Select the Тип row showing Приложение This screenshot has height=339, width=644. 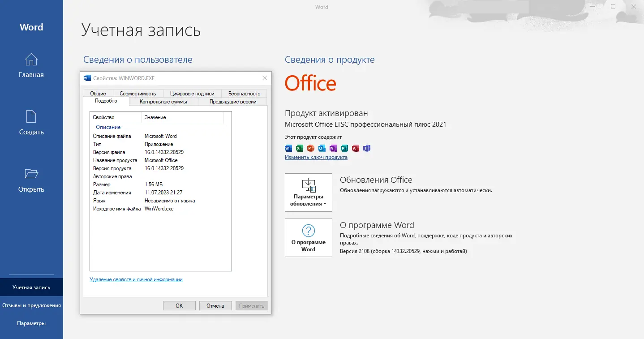pyautogui.click(x=161, y=144)
